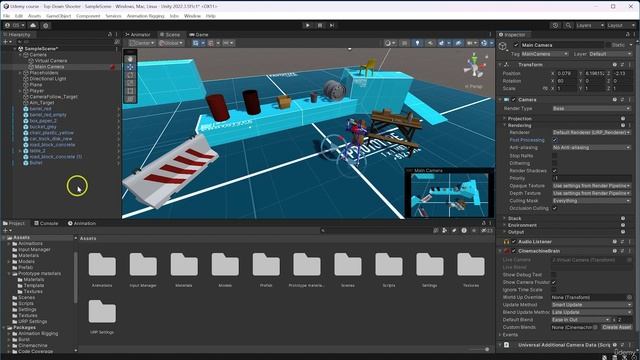This screenshot has height=360, width=640.
Task: Lock the Hierarchy panel
Action: (x=110, y=35)
